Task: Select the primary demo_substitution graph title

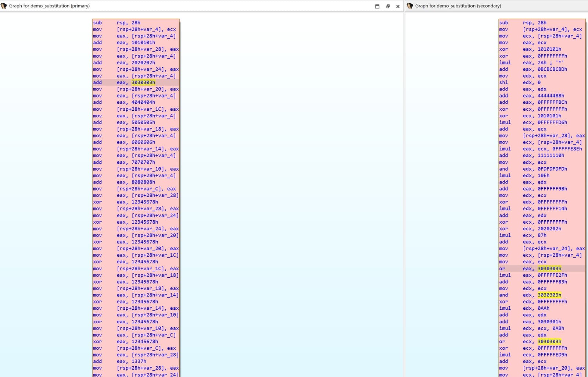Action: click(49, 6)
